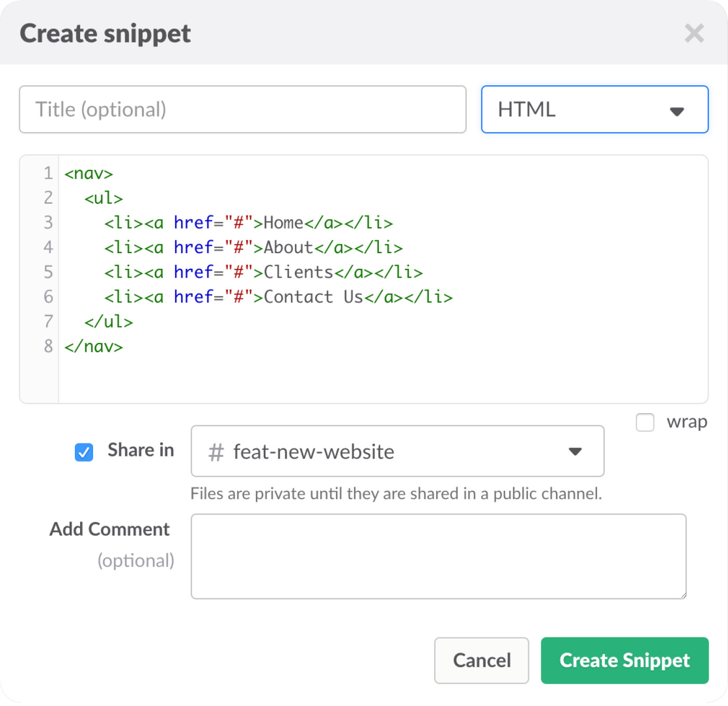Open the HTML language type dropdown
The image size is (728, 706).
pos(594,110)
